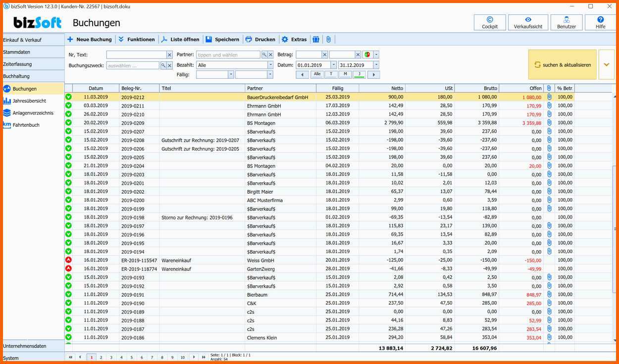Open the Bezahlt dropdown showing Alle

(x=270, y=65)
